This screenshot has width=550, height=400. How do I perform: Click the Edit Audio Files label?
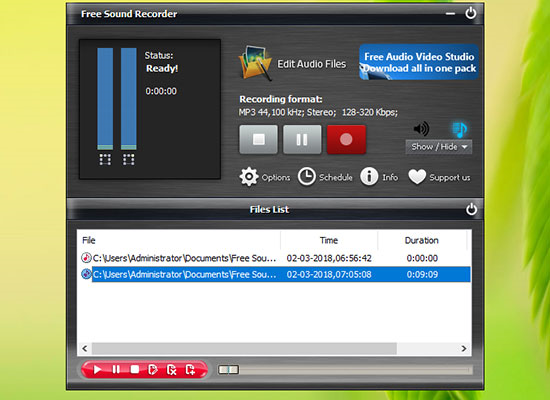click(311, 64)
